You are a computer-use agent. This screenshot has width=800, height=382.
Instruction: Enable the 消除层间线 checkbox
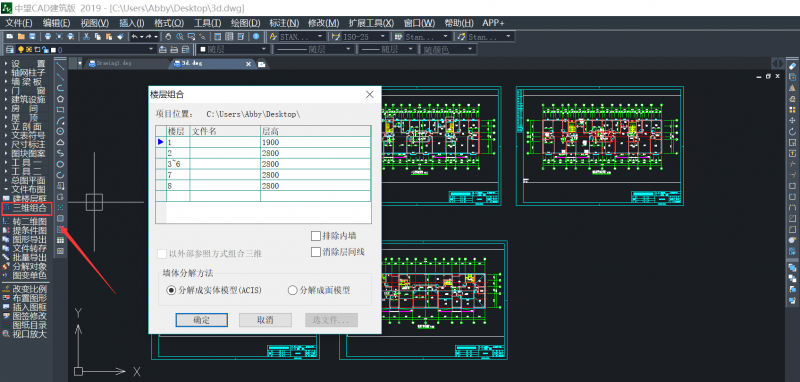pyautogui.click(x=315, y=252)
